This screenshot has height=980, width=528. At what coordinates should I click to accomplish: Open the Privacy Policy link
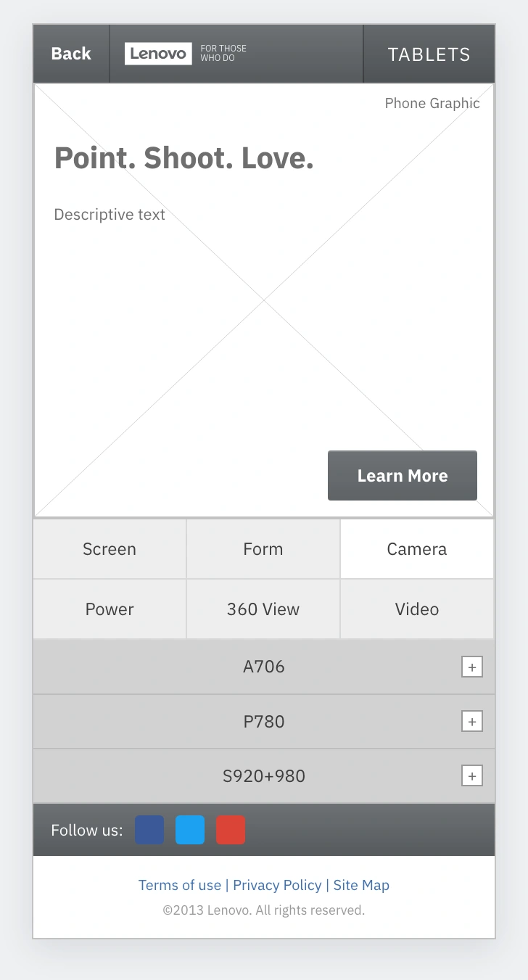(277, 885)
